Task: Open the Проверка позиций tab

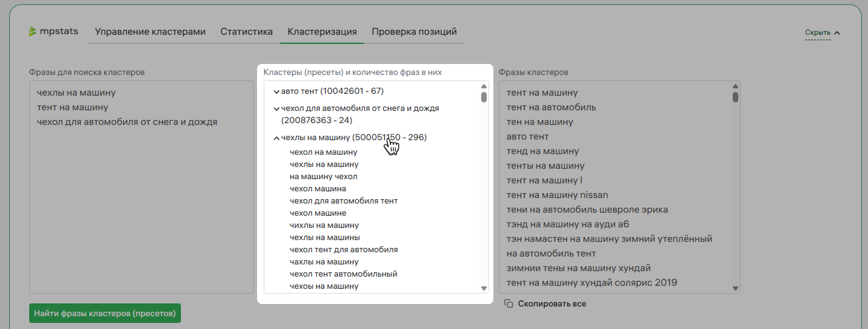Action: (414, 32)
